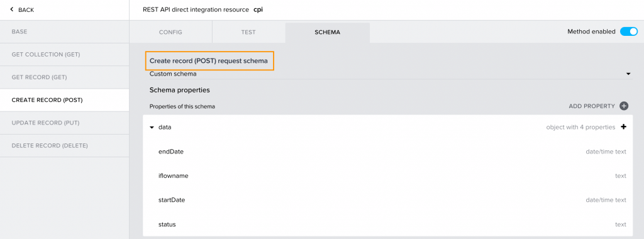The image size is (644, 239).
Task: Click the ADD PROPERTY button label
Action: (x=591, y=106)
